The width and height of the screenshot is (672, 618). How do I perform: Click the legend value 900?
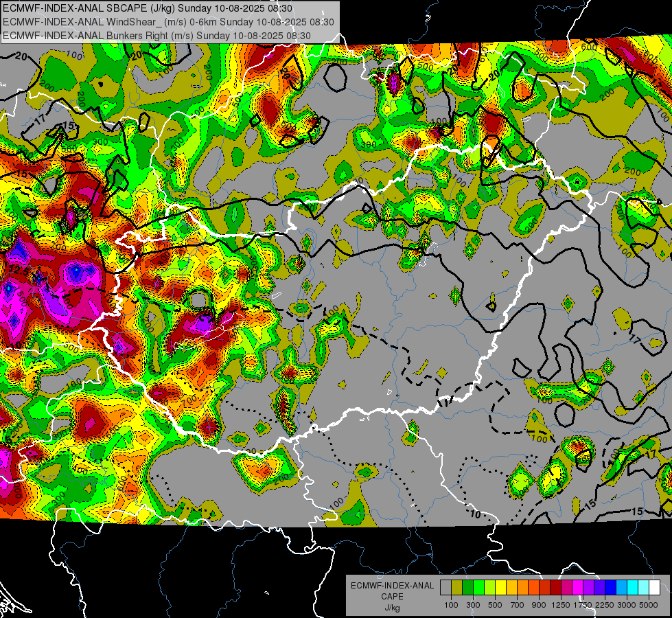pos(539,605)
